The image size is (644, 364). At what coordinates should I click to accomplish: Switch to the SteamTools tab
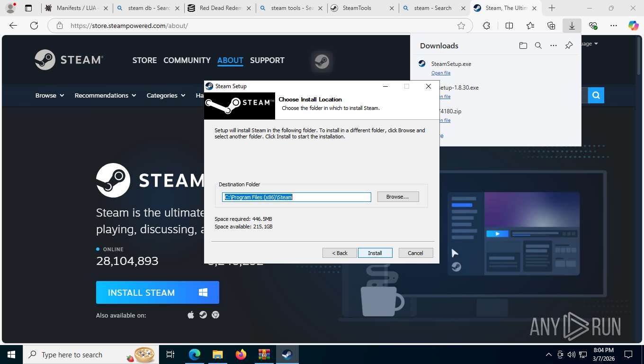click(x=363, y=8)
